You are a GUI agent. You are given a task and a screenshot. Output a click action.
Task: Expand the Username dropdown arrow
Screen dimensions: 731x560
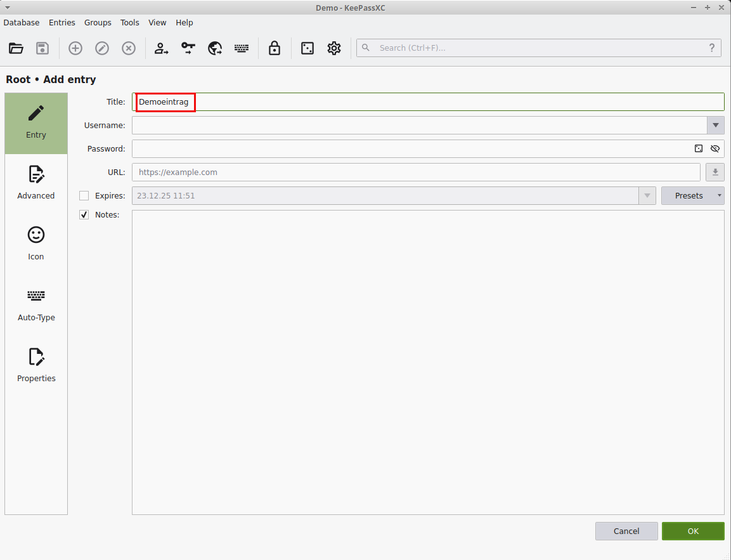pos(716,125)
